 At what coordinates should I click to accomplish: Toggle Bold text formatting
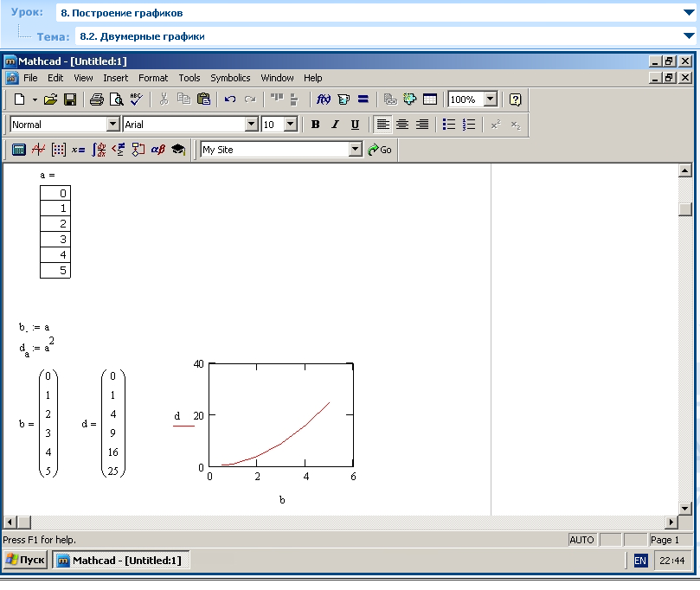click(315, 125)
